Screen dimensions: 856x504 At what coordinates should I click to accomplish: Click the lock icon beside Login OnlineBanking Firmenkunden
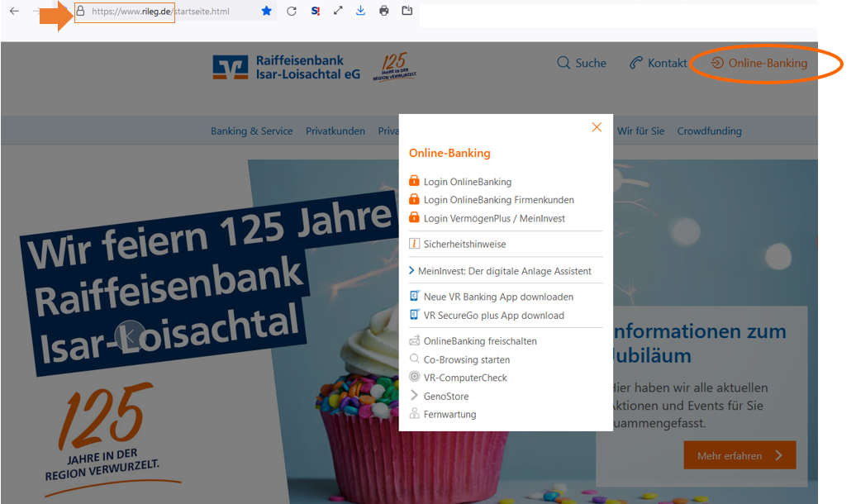pyautogui.click(x=414, y=199)
